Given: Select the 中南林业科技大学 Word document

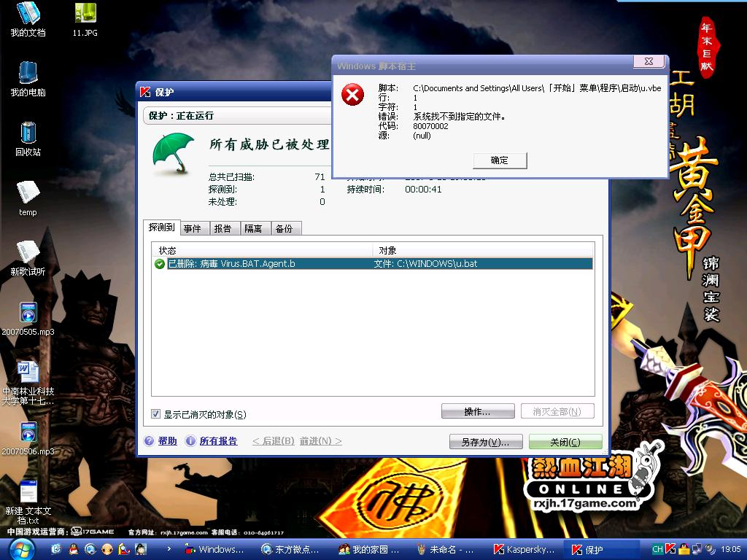Looking at the screenshot, I should tap(28, 384).
